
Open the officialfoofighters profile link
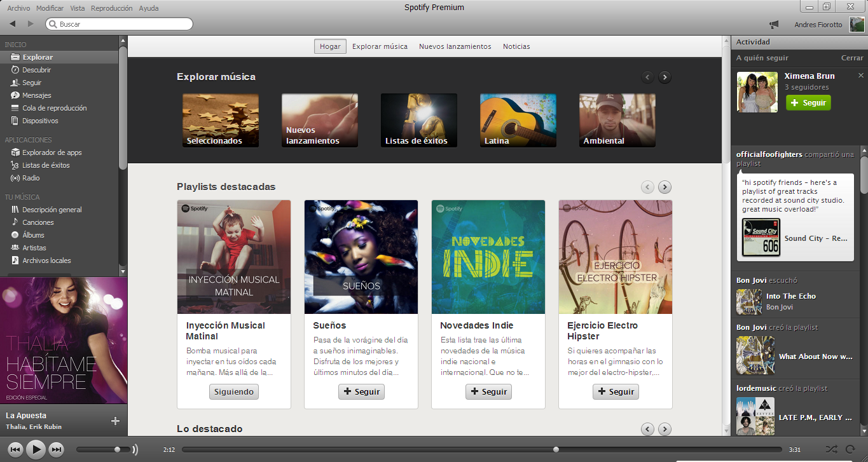[769, 154]
